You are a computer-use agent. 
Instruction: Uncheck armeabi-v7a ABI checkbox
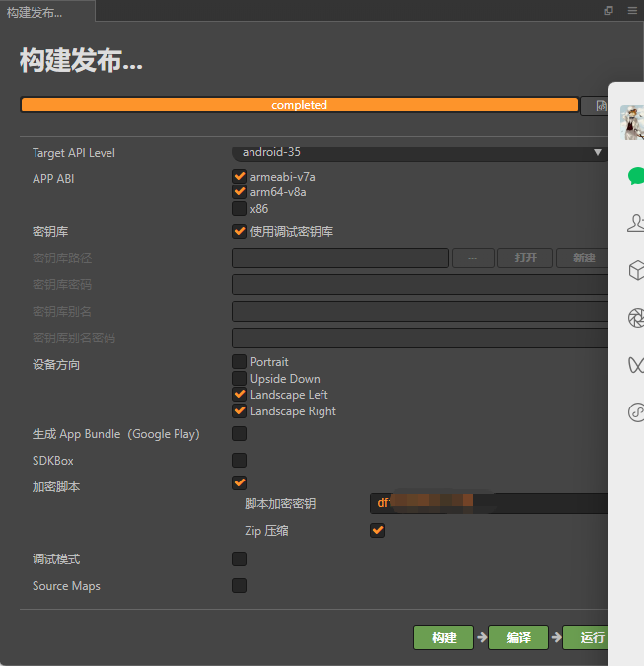239,176
